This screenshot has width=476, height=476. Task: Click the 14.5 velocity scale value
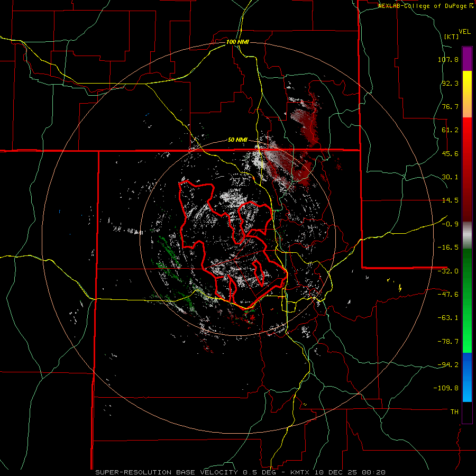tap(450, 200)
